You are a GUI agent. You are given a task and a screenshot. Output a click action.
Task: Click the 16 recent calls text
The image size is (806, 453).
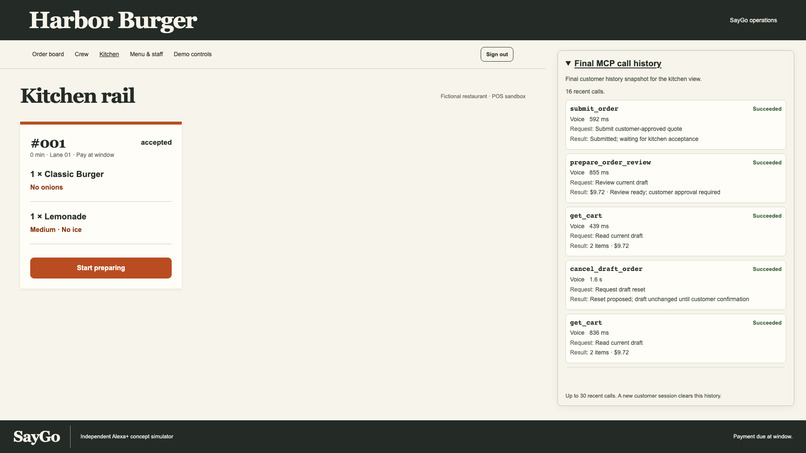(585, 92)
